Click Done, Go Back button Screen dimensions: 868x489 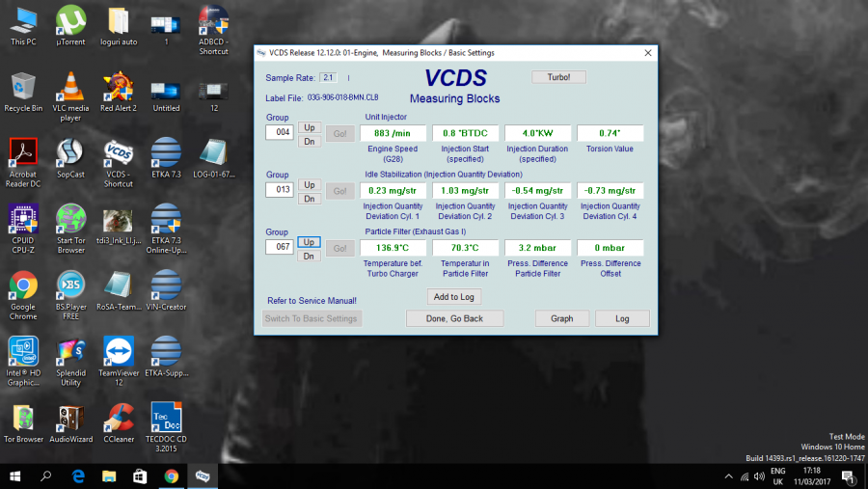[454, 318]
